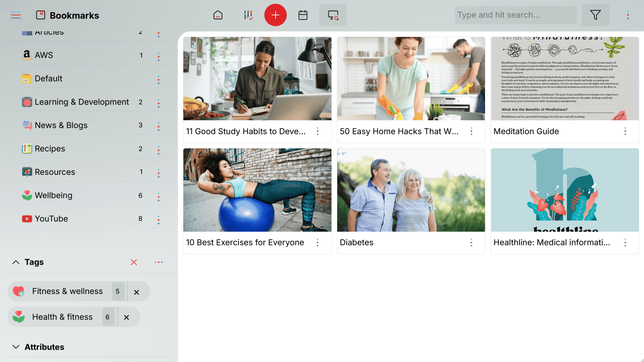Go to the Home view
Screen dimensions: 644x362
point(218,15)
